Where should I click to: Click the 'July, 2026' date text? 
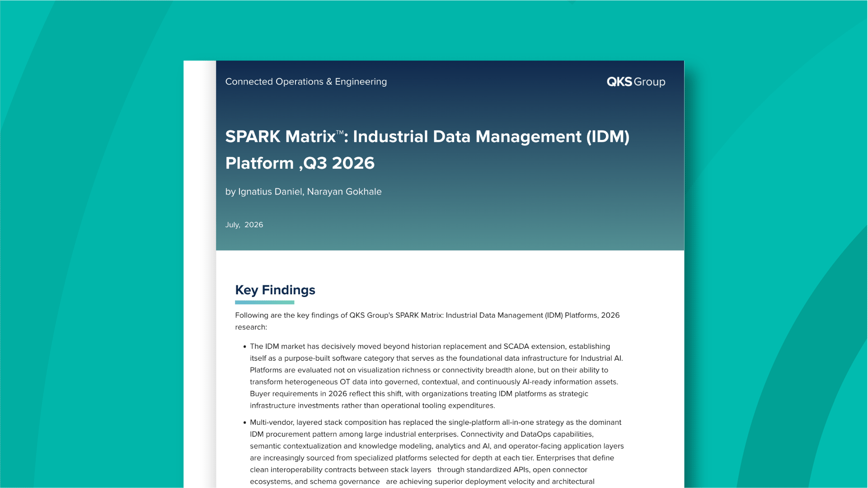(244, 225)
